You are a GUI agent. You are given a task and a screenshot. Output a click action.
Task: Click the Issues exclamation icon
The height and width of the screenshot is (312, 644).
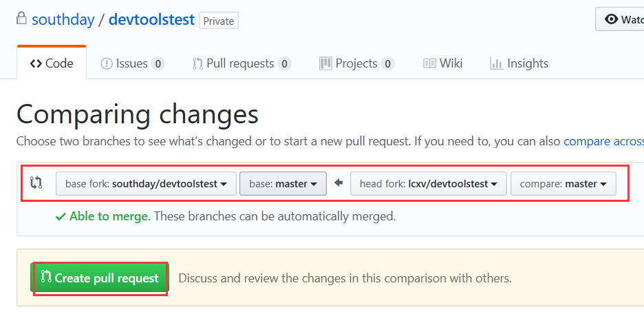click(107, 64)
